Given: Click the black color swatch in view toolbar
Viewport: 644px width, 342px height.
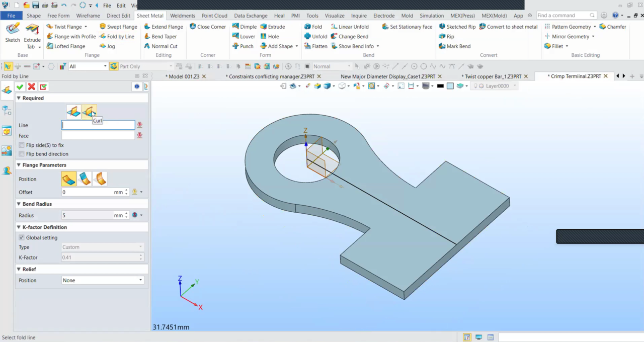Looking at the screenshot, I should pos(440,86).
